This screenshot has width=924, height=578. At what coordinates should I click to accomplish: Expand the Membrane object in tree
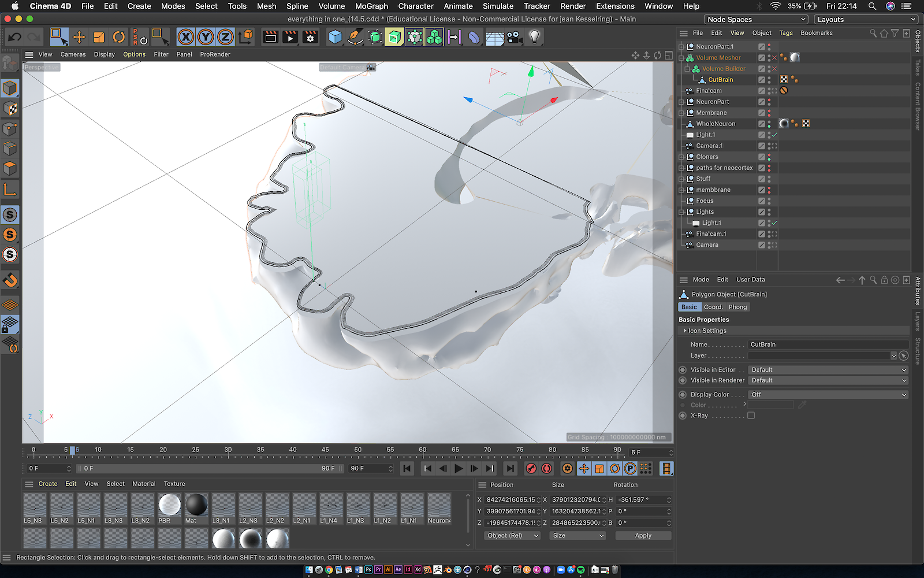[x=681, y=113]
